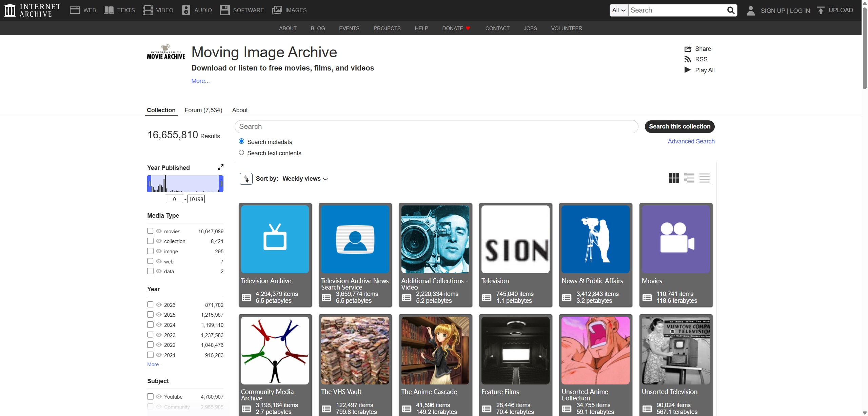Check the movies media type checkbox
The image size is (868, 416).
150,231
